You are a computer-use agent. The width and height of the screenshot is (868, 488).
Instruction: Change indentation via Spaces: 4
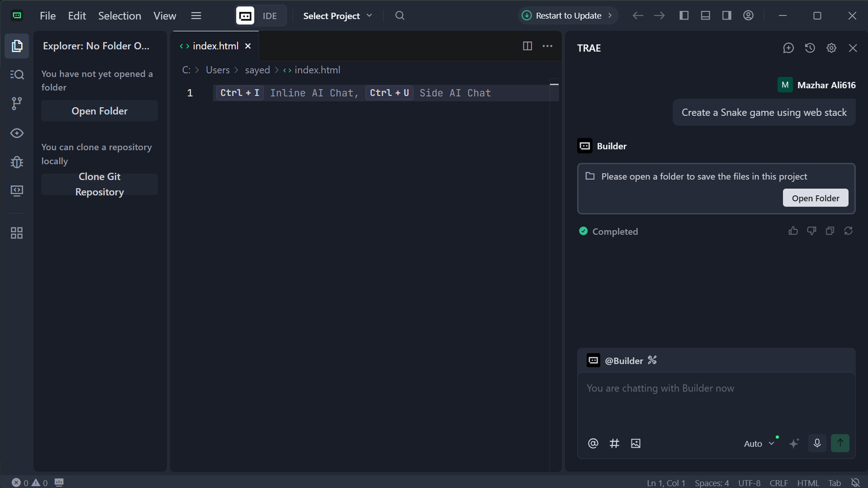point(712,483)
